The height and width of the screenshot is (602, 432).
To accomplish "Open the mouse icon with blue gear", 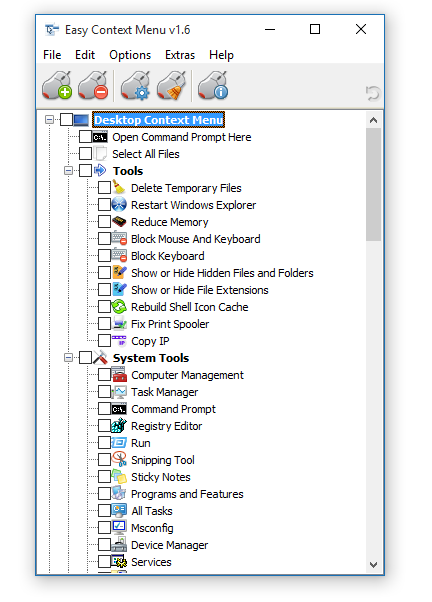I will click(135, 86).
